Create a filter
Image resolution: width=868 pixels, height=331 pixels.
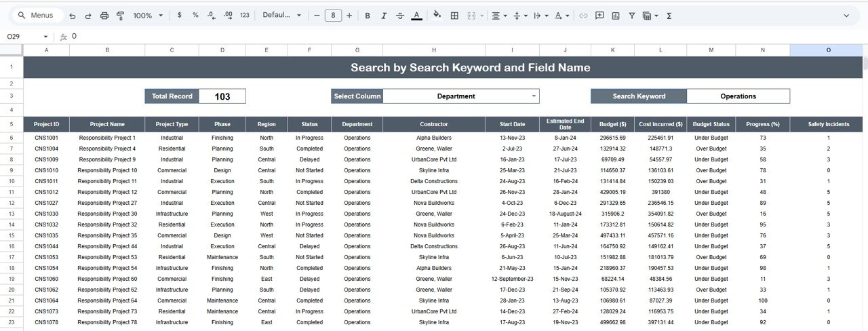pyautogui.click(x=632, y=15)
